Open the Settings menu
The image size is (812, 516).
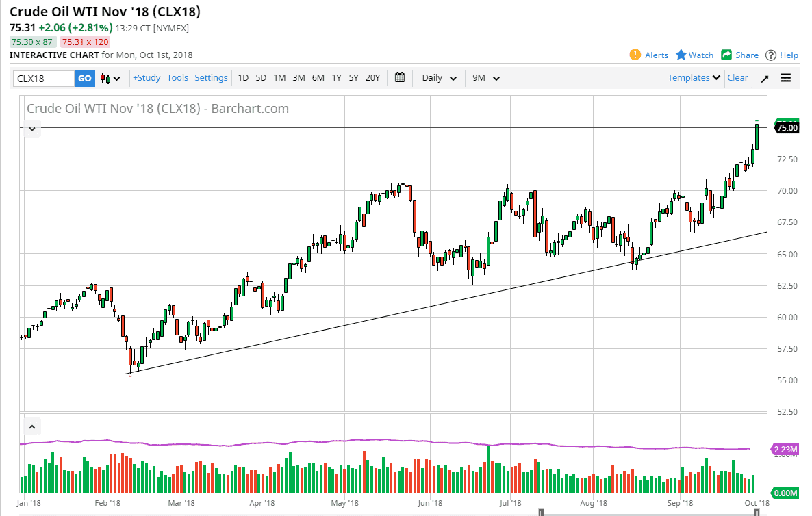coord(211,77)
